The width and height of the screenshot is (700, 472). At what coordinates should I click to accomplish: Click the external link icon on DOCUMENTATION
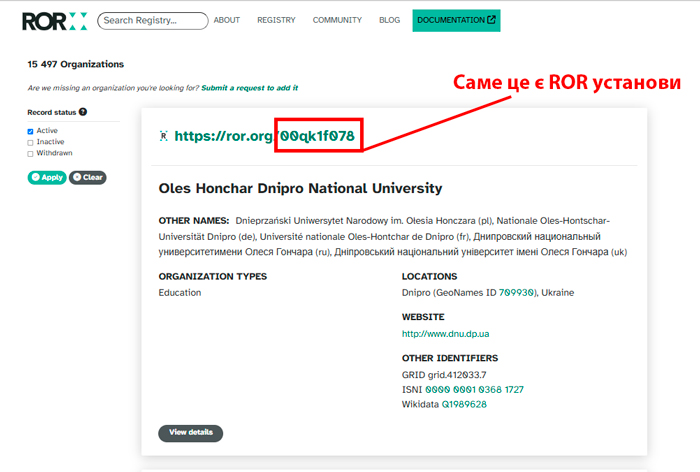(x=492, y=20)
